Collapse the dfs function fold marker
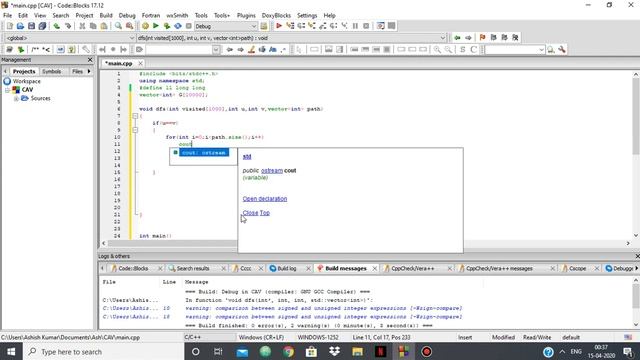The height and width of the screenshot is (360, 640). 135,116
